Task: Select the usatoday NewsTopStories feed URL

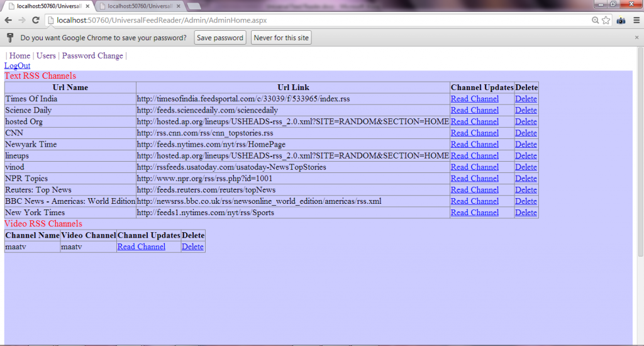Action: click(231, 167)
